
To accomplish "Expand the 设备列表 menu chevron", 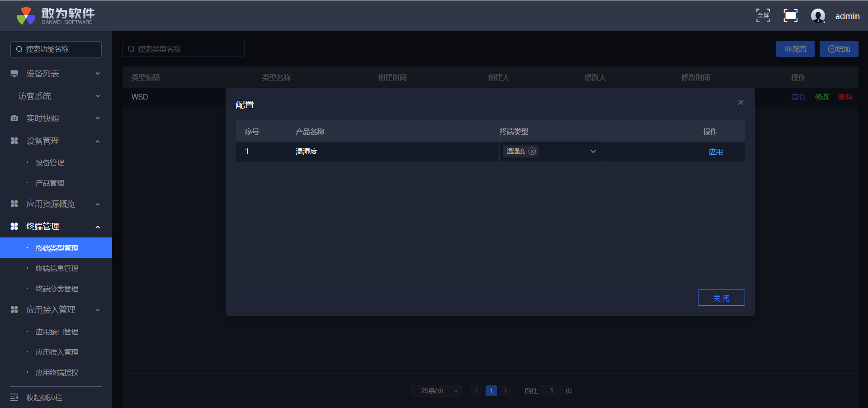I will tap(98, 74).
